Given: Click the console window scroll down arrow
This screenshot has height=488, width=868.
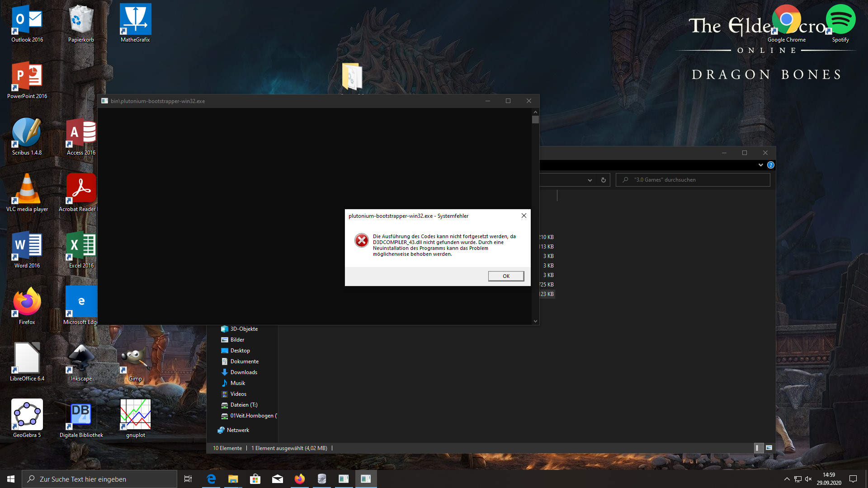Looking at the screenshot, I should [x=535, y=321].
